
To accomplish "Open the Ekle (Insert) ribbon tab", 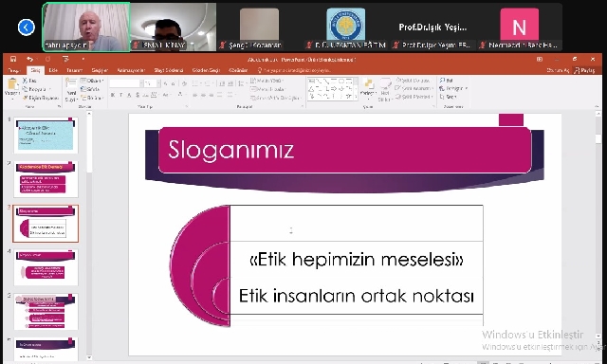I will (53, 70).
